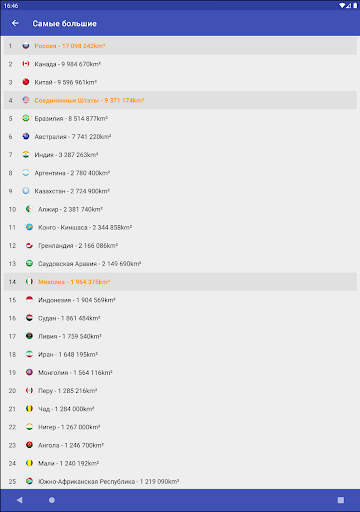360x512 pixels.
Task: Tap the Brazil flag icon
Action: coord(26,118)
